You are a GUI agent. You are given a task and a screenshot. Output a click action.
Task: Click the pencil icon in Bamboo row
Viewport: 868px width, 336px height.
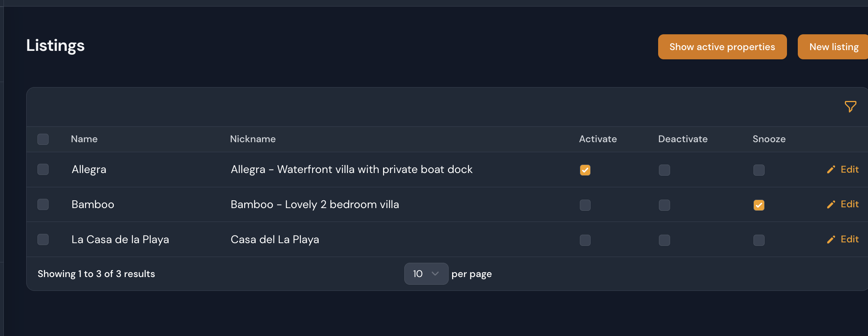831,205
